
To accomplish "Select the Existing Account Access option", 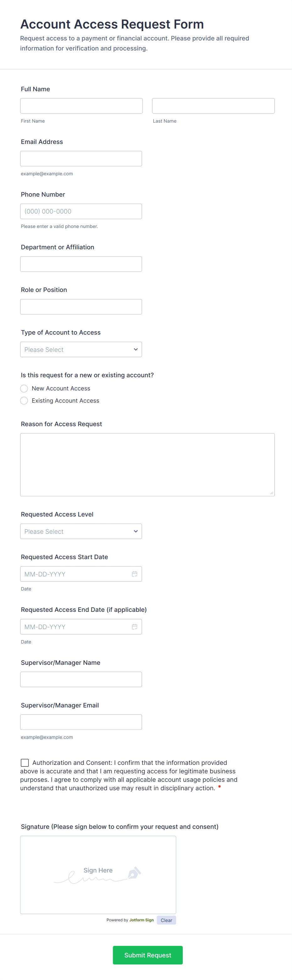I will (x=24, y=400).
